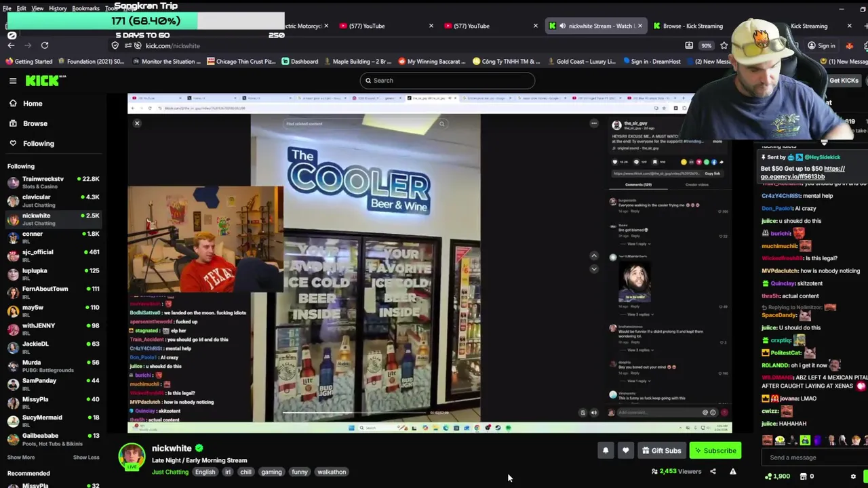Image resolution: width=868 pixels, height=488 pixels.
Task: Click the 90% zoom level indicator
Action: pyautogui.click(x=706, y=45)
